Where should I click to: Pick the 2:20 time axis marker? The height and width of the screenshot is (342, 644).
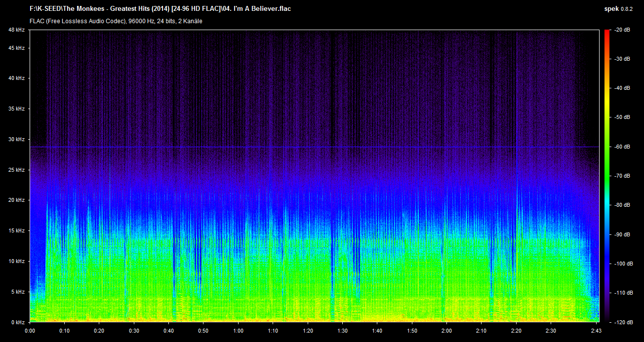(x=516, y=331)
